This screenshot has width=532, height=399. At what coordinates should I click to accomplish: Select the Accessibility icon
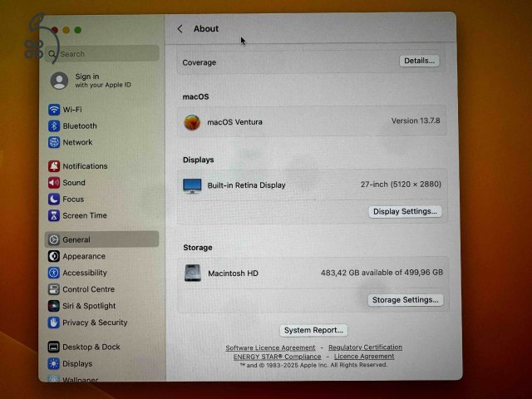(54, 273)
